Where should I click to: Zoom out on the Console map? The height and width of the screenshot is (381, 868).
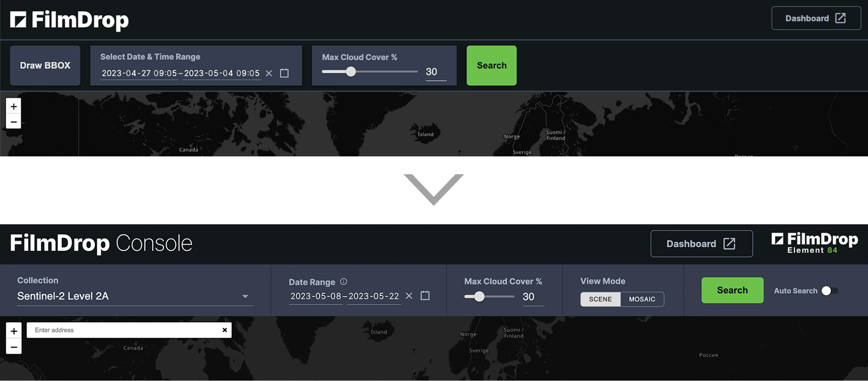[x=14, y=347]
